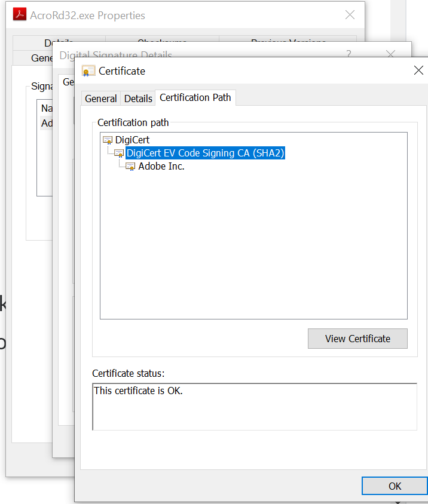
Task: Click help question mark in Digital Signature Details
Action: [348, 53]
